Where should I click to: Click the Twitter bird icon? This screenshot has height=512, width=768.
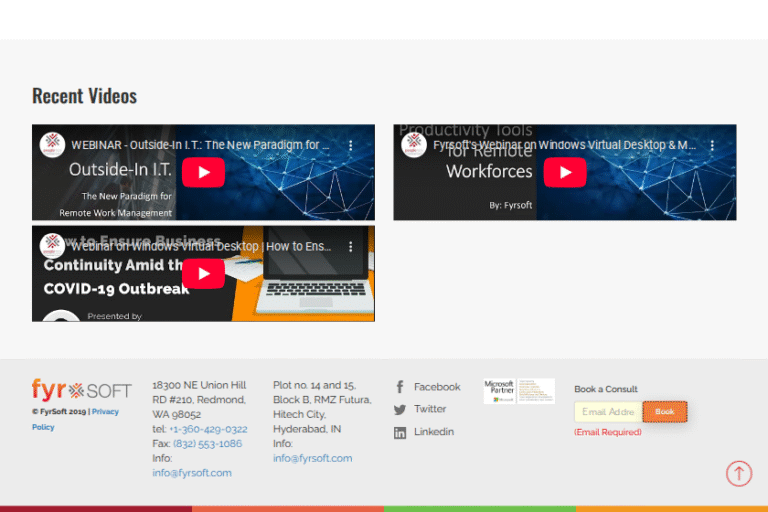point(400,409)
